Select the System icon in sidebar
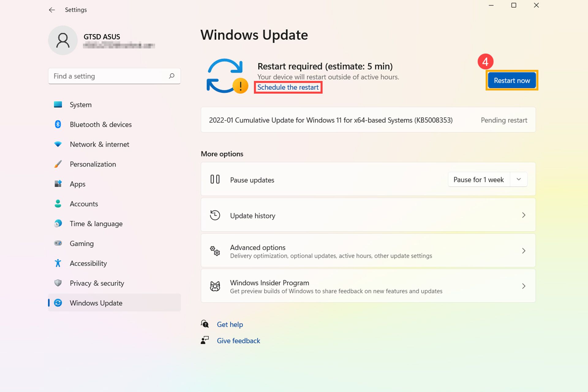Screen dimensions: 588x392 coord(58,104)
